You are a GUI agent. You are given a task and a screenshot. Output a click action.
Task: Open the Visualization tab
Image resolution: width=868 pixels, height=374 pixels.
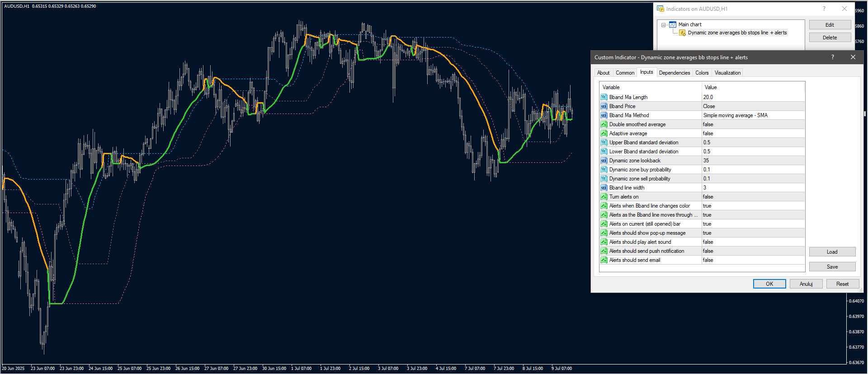tap(727, 73)
